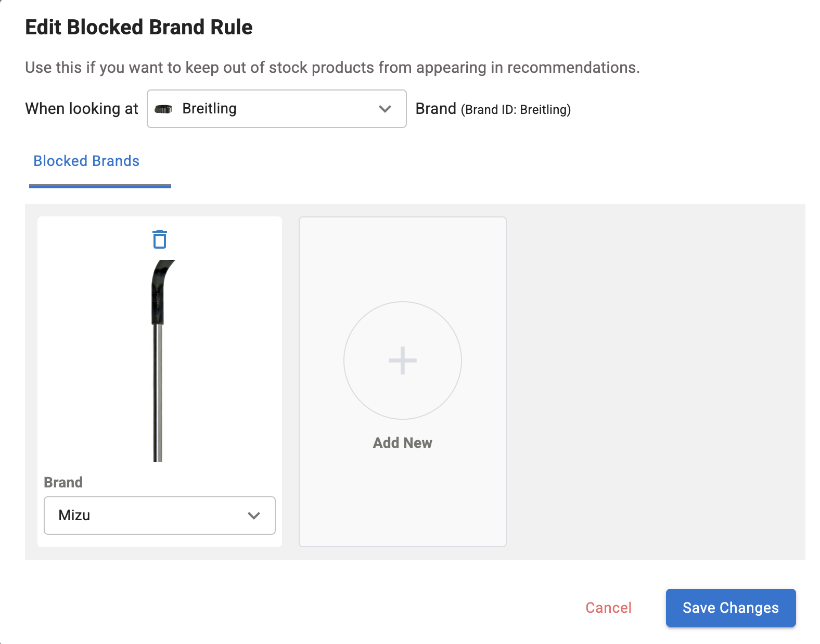Click the Mizu blocked brand card
The width and height of the screenshot is (820, 644).
[x=160, y=382]
